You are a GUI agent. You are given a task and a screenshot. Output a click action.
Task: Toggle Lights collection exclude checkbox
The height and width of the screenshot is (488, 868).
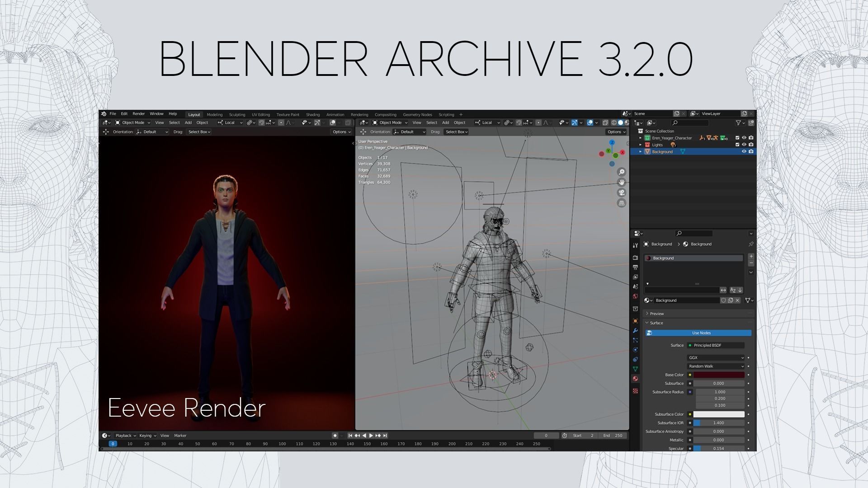[737, 145]
